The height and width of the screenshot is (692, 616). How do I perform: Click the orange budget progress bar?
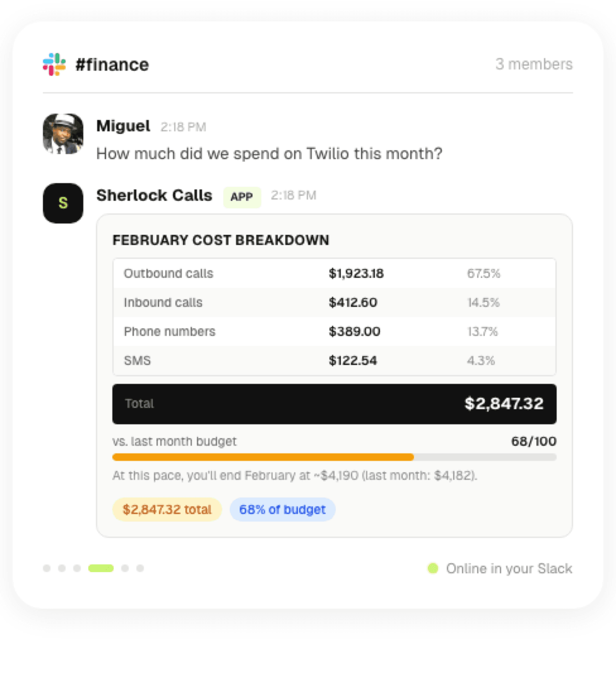(263, 457)
